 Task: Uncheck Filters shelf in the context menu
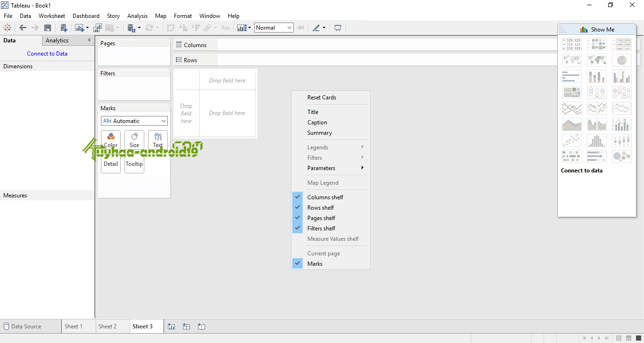pos(322,228)
